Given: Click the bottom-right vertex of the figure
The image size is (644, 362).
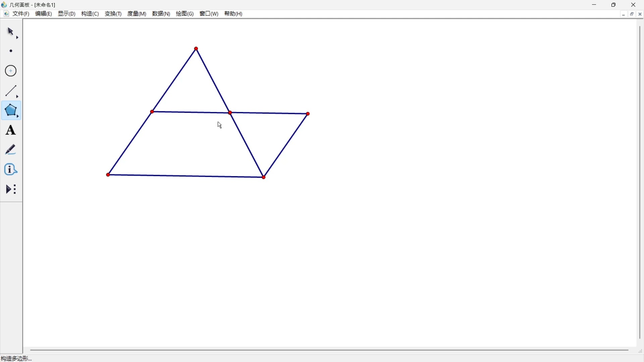Looking at the screenshot, I should pos(264,178).
